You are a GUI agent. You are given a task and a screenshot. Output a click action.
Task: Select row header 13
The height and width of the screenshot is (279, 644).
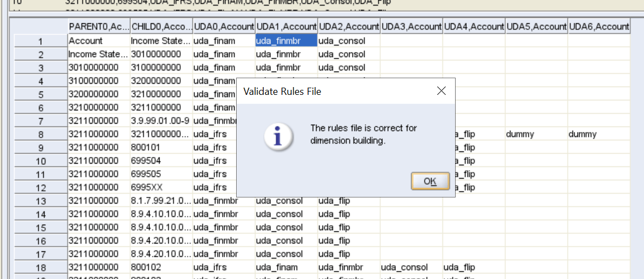(41, 201)
